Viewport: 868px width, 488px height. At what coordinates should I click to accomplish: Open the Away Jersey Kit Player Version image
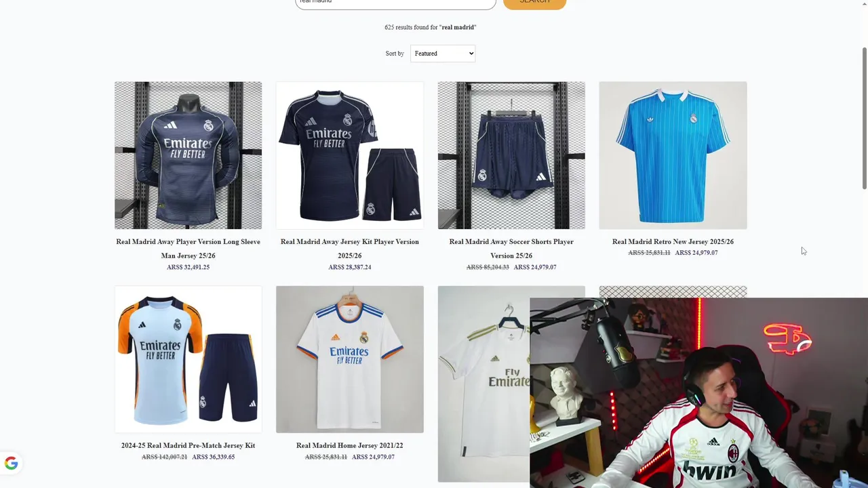(x=350, y=155)
